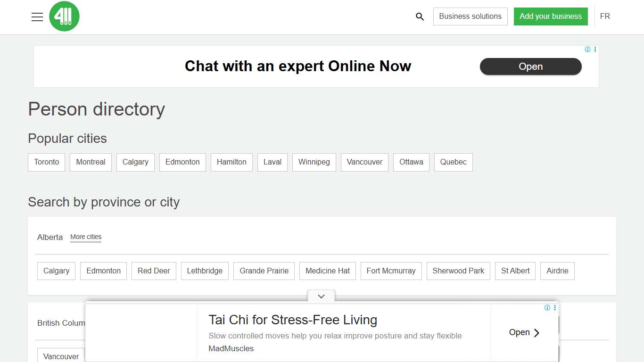Screen dimensions: 644x362
Task: Open Business solutions page
Action: point(470,16)
